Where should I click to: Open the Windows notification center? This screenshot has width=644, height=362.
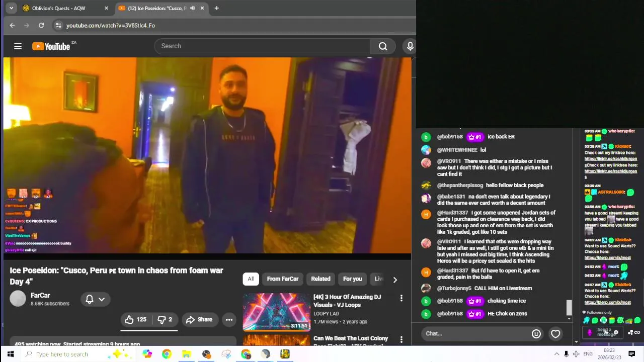(x=632, y=354)
